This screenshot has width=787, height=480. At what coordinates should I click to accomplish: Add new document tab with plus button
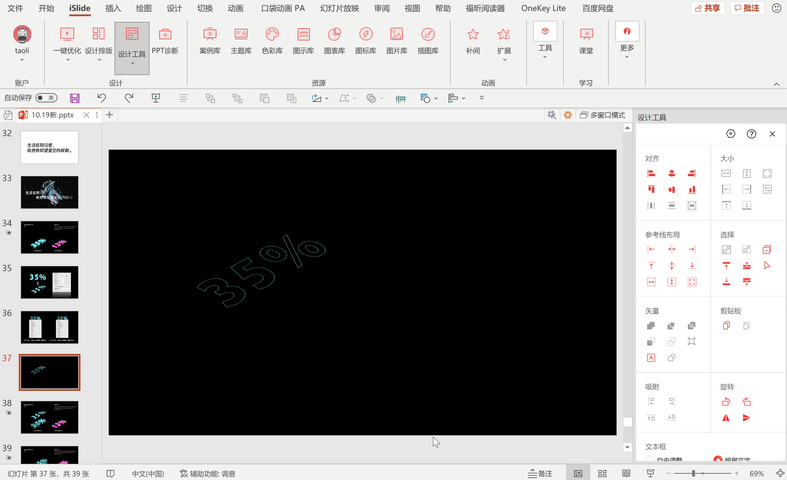pos(109,115)
